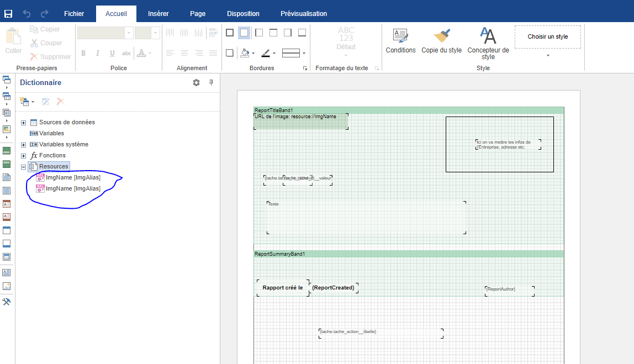Undo the last action
Screen dimensions: 634x364
pyautogui.click(x=27, y=14)
